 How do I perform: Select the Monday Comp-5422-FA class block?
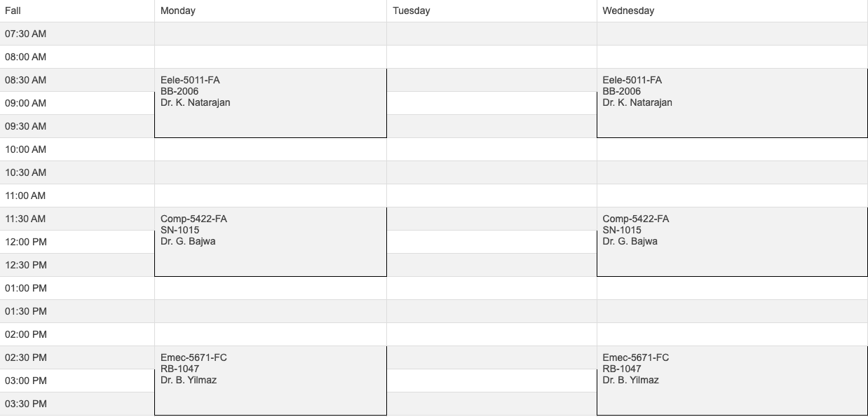point(271,242)
